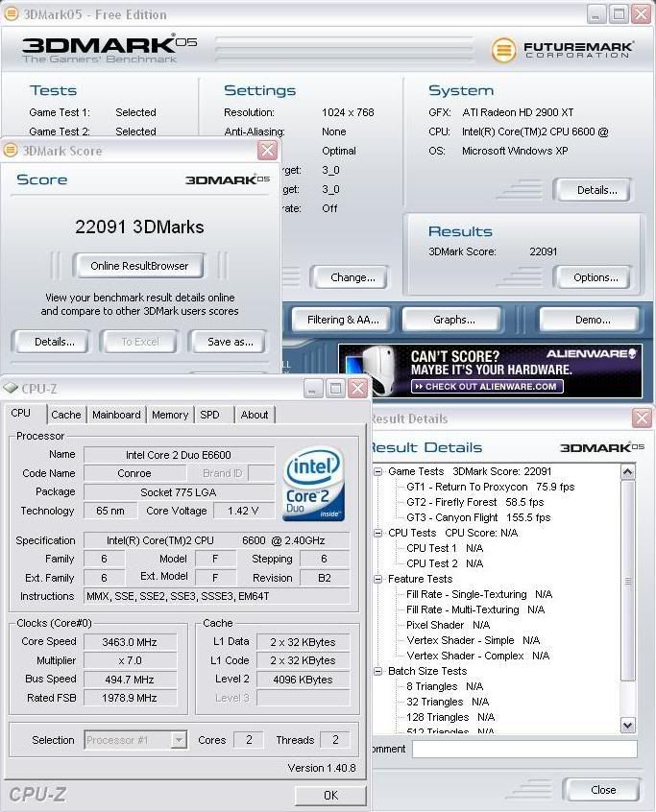The image size is (656, 812).
Task: Click the OK button in CPU-Z
Action: [x=330, y=795]
